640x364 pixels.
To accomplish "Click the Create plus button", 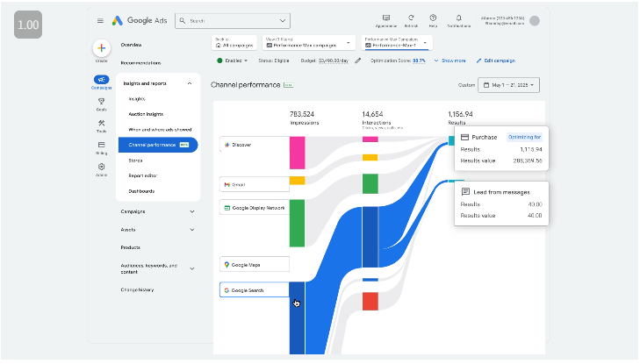I will click(x=101, y=49).
